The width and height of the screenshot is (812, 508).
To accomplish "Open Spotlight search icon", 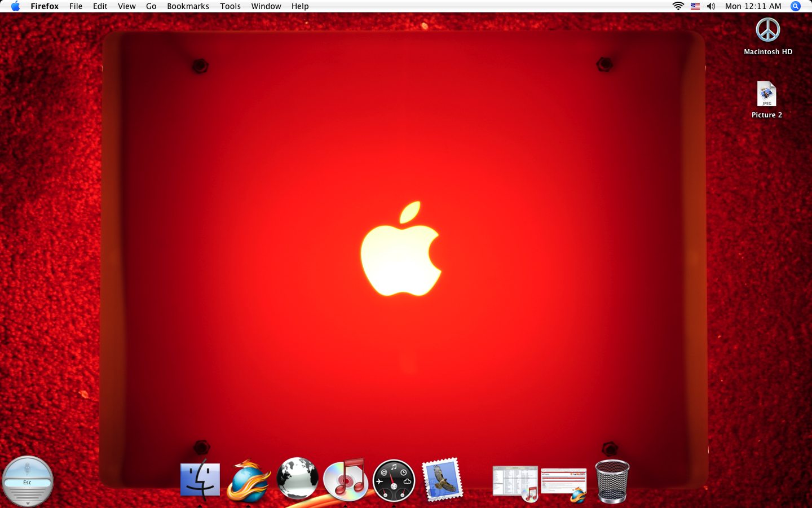I will coord(796,6).
